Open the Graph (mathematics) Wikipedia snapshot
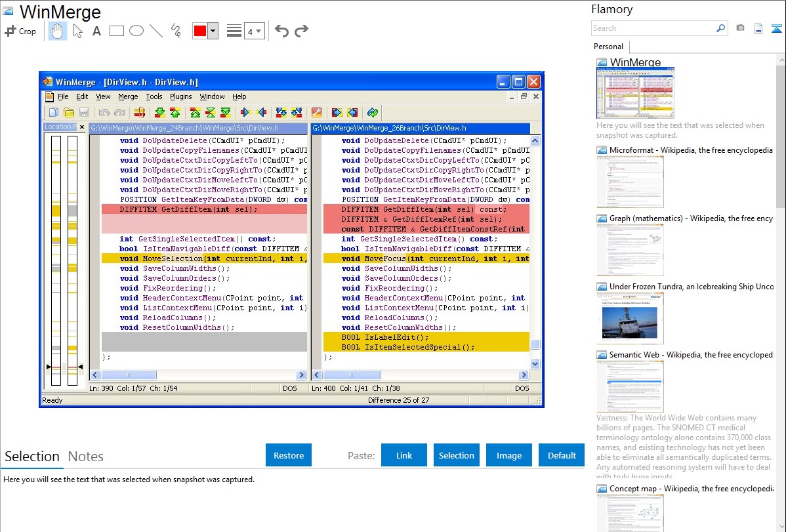The width and height of the screenshot is (786, 532). (x=630, y=250)
